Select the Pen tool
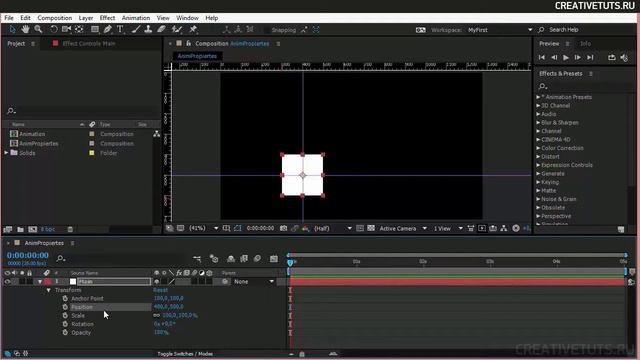The height and width of the screenshot is (360, 640). (108, 29)
